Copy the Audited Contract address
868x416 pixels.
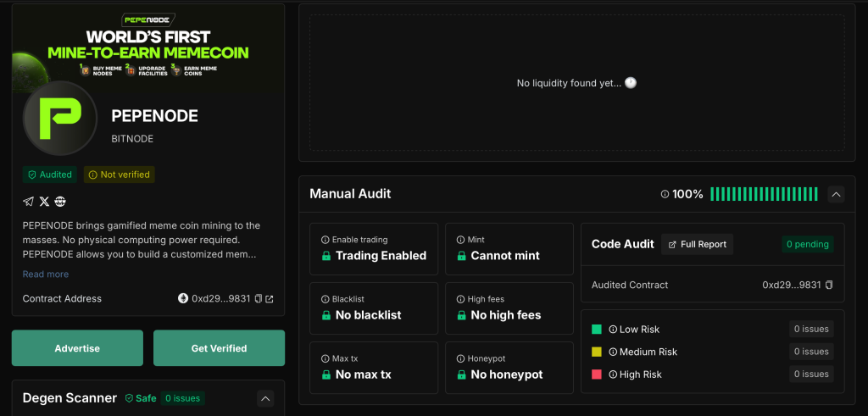(x=829, y=286)
